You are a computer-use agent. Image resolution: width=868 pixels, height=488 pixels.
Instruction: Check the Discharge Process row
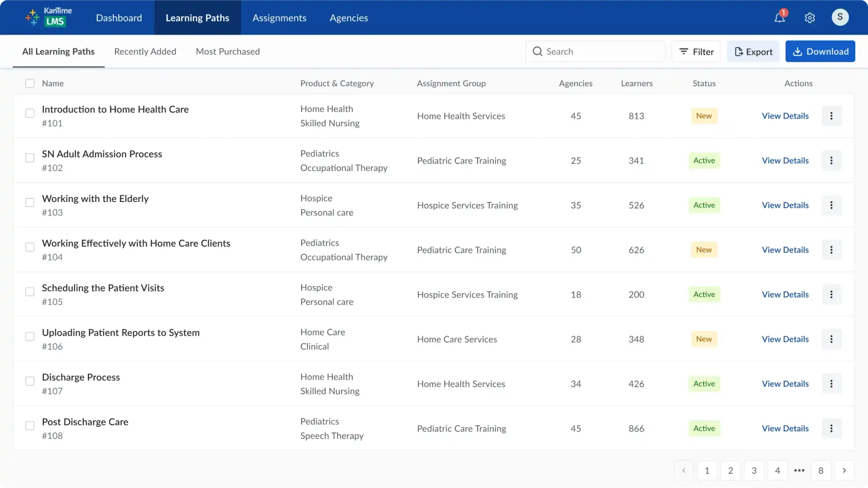tap(30, 381)
